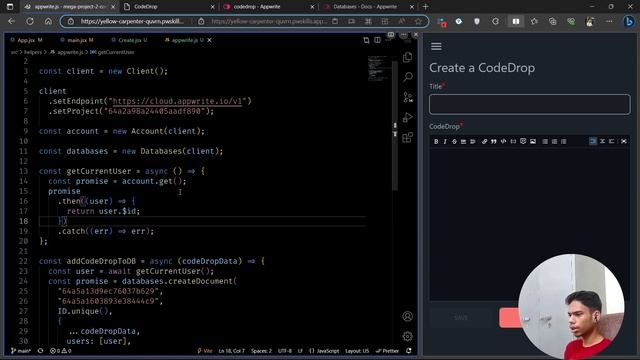Open the Bing Copilot sidebar icon
Screen dimensions: 640x360
[629, 21]
